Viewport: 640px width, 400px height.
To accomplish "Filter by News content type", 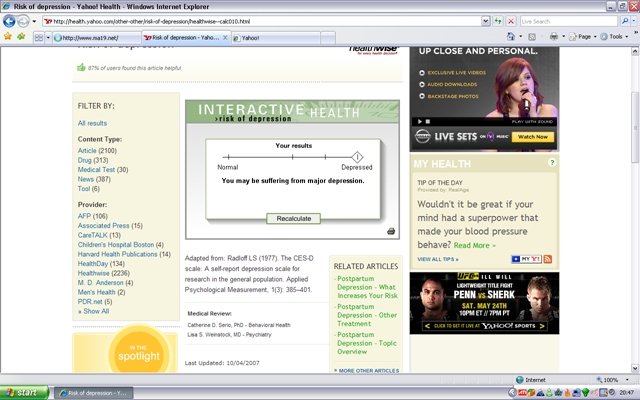I will click(86, 179).
